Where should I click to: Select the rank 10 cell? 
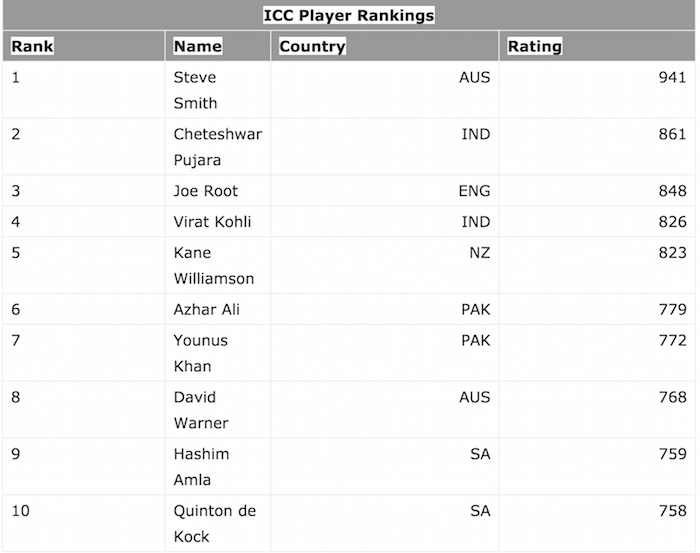coord(21,511)
